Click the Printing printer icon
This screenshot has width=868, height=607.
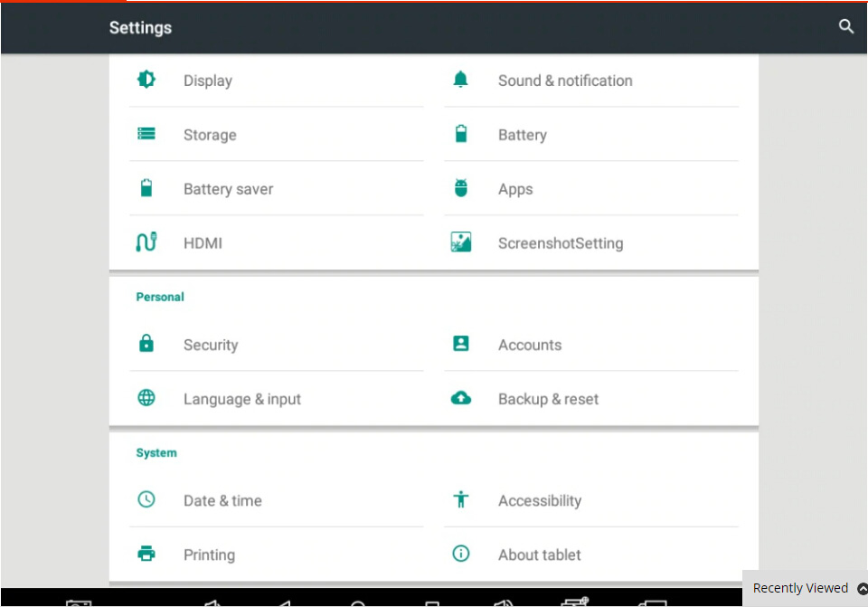tap(146, 555)
